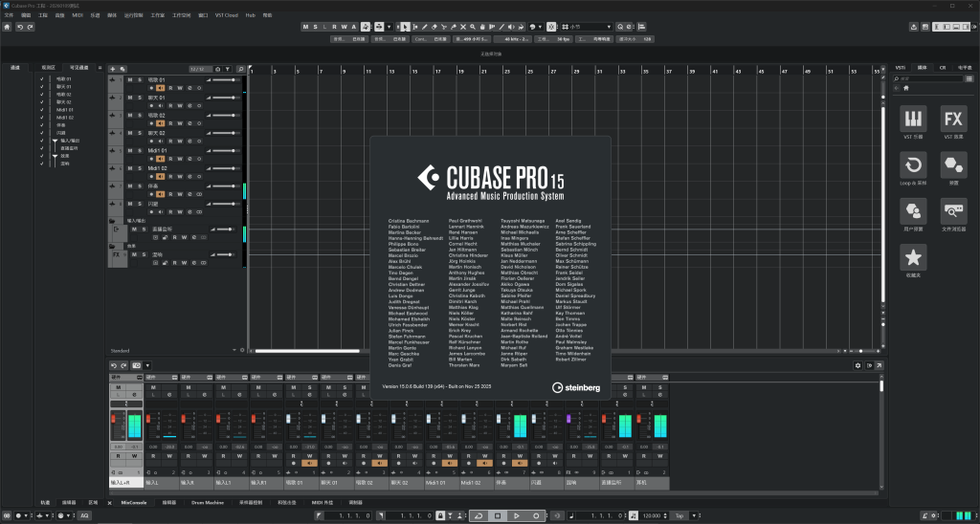Open the MIDI menu
Screen dimensions: 980x524
coord(78,15)
